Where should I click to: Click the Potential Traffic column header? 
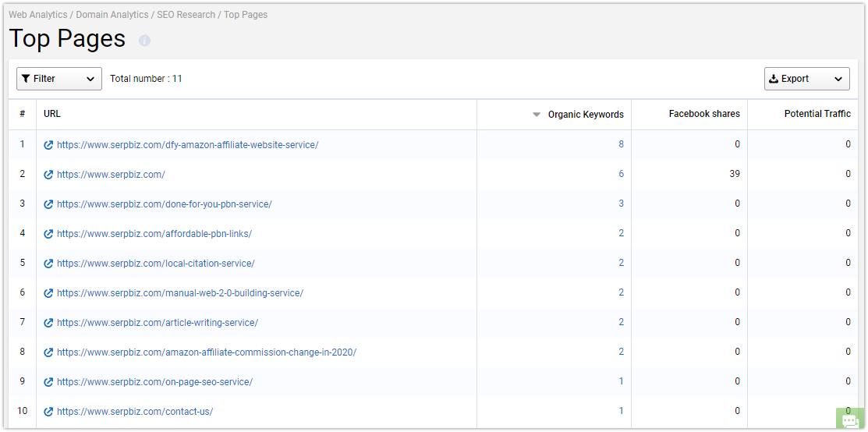click(x=817, y=114)
